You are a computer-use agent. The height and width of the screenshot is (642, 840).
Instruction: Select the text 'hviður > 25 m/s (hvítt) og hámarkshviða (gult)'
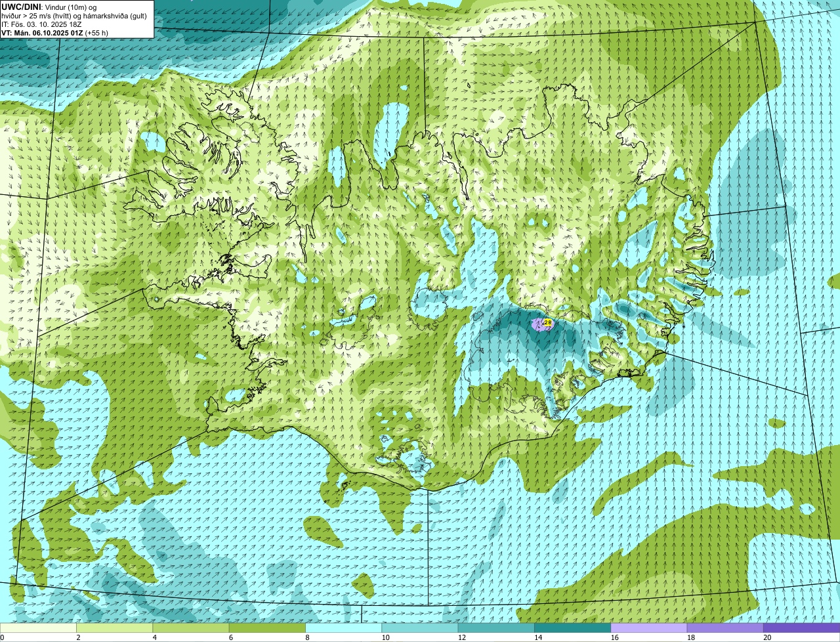coord(74,15)
